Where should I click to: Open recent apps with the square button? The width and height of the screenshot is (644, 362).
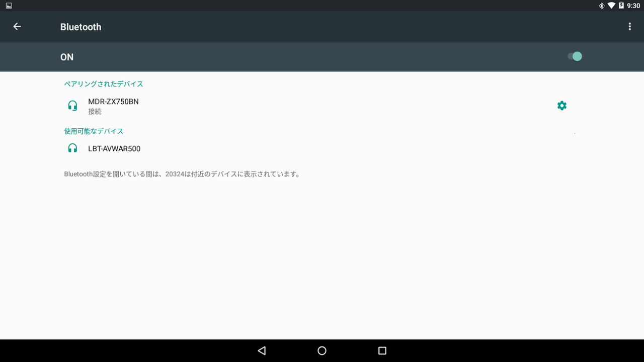pyautogui.click(x=382, y=350)
